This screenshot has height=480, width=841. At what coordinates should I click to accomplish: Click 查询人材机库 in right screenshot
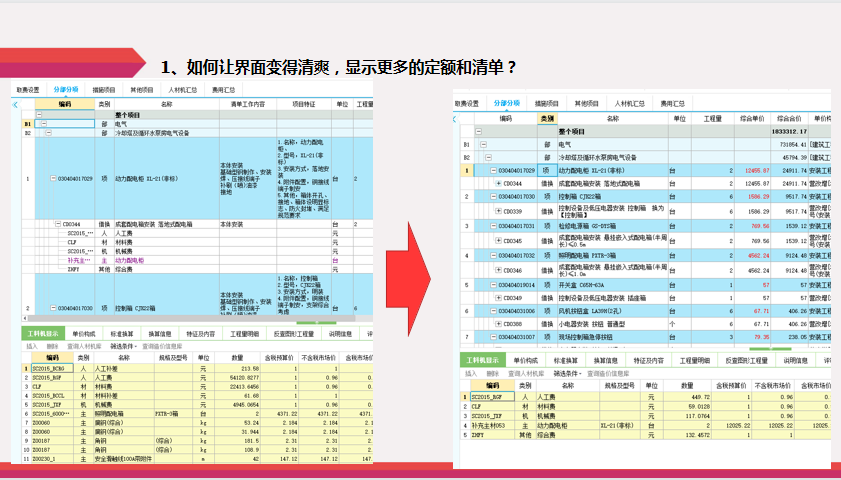click(x=526, y=373)
